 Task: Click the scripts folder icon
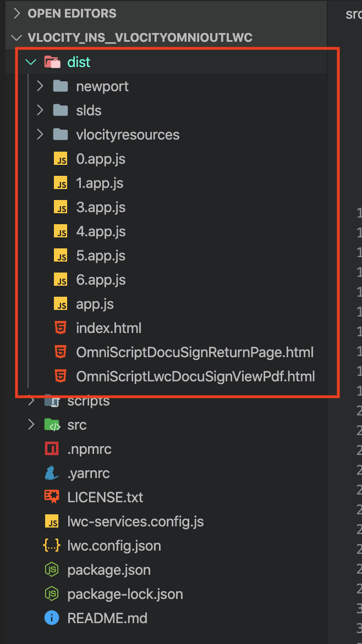(52, 401)
